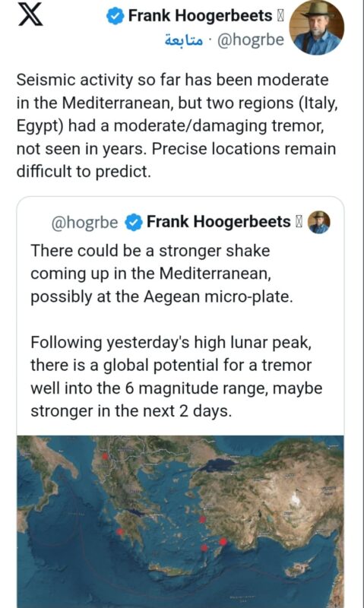
Task: Click the verified badge in quoted tweet
Action: [x=135, y=222]
